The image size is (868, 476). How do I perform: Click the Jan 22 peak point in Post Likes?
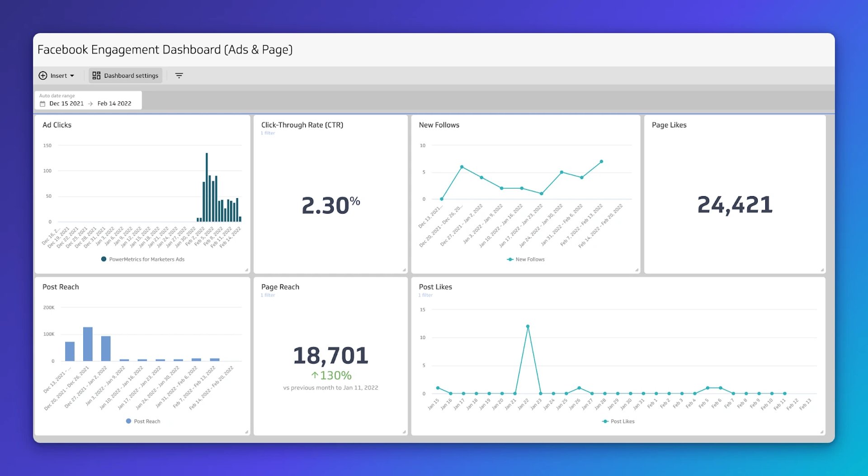528,326
